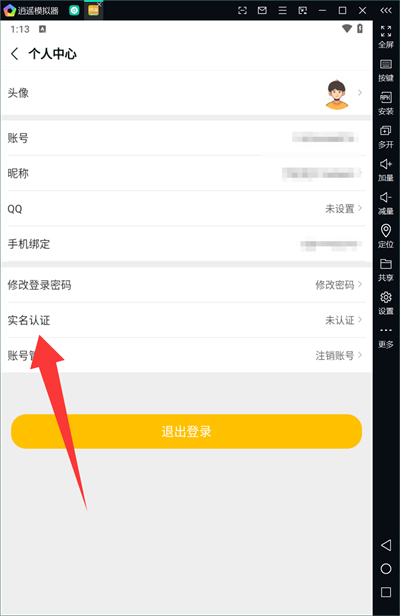Image resolution: width=400 pixels, height=616 pixels.
Task: Open the 定位 location icon
Action: point(385,236)
